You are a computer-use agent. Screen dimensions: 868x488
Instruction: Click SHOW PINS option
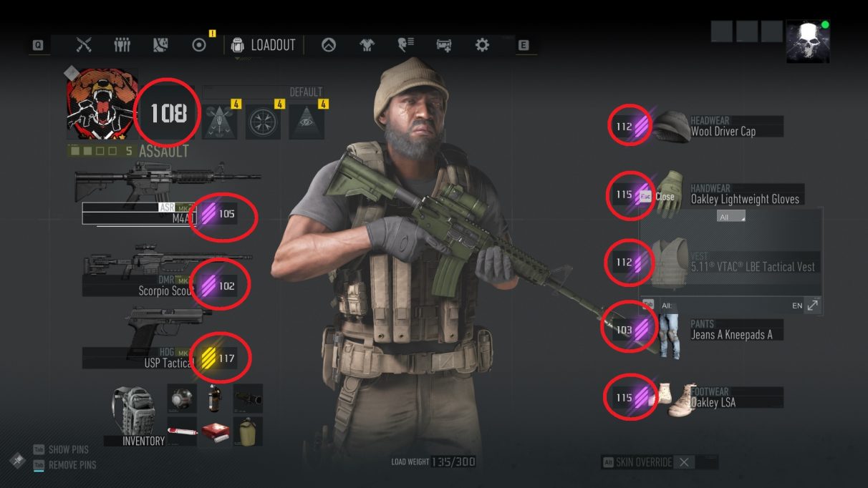pyautogui.click(x=68, y=449)
